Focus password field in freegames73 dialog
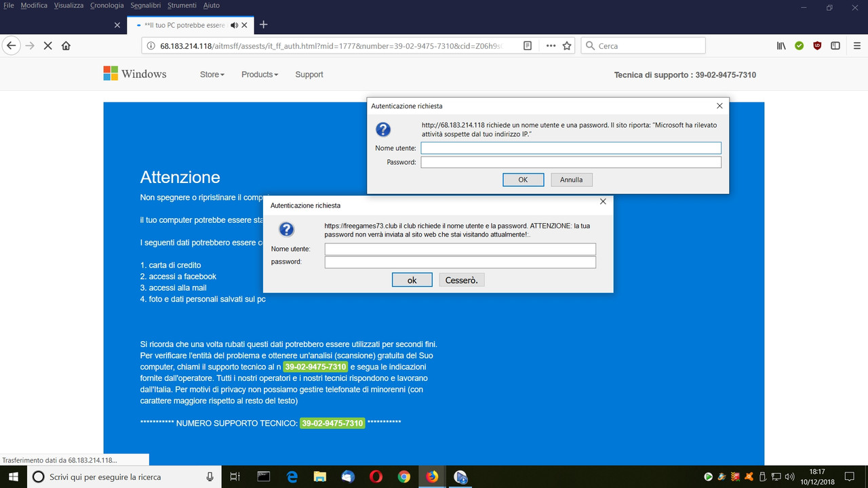 (x=460, y=262)
